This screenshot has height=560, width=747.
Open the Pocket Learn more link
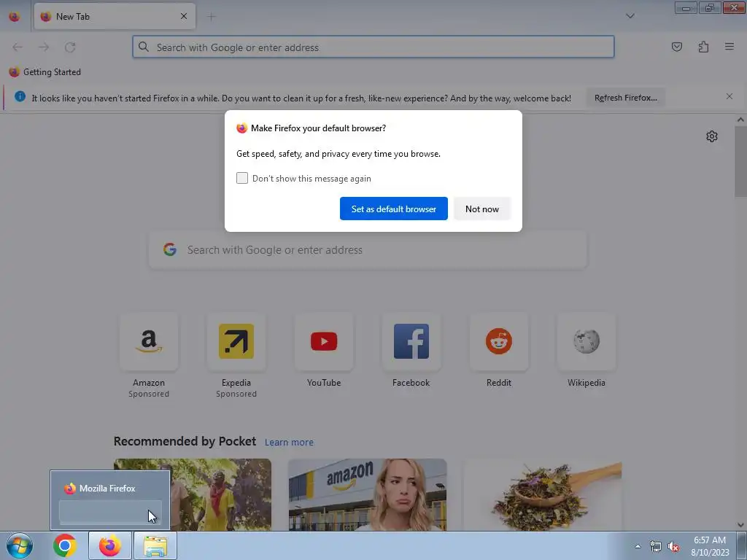click(x=289, y=443)
